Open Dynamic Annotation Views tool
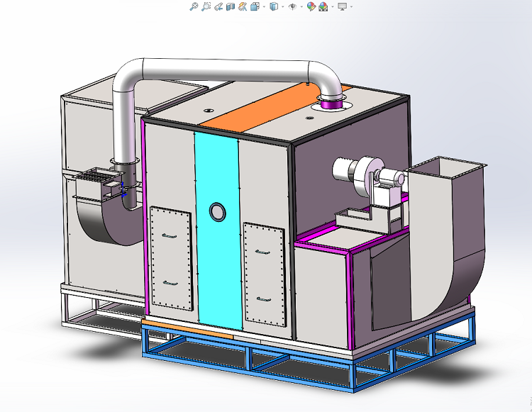The width and height of the screenshot is (532, 412). [x=243, y=6]
